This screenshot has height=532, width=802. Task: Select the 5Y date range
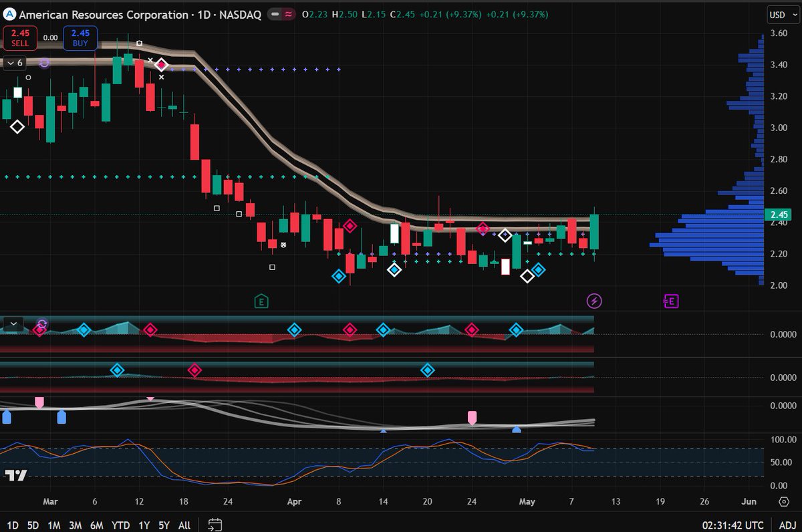(164, 525)
